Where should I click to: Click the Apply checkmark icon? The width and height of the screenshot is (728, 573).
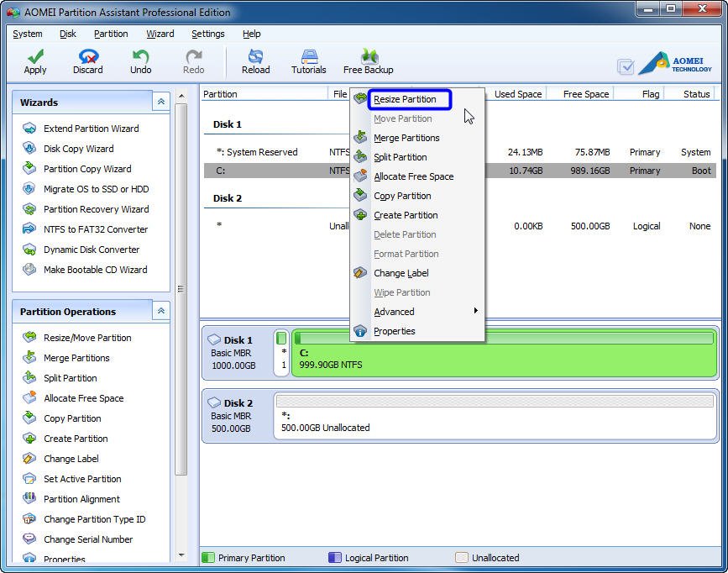(35, 56)
